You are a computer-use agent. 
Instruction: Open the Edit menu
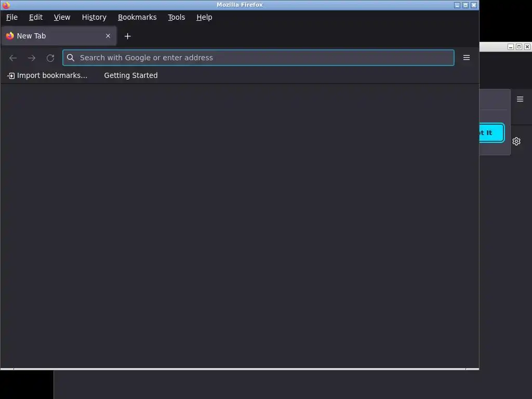(36, 17)
